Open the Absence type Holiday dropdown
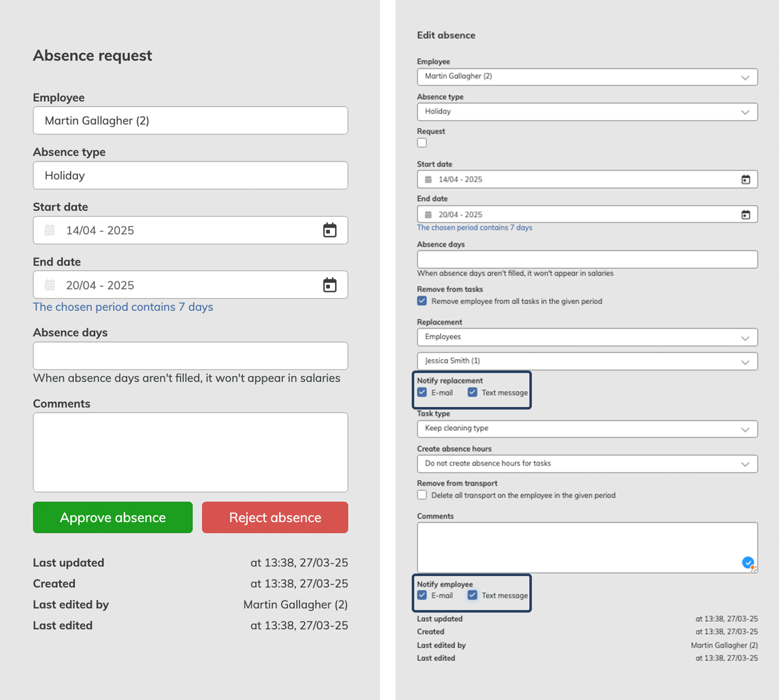Viewport: 779px width, 700px height. 587,112
